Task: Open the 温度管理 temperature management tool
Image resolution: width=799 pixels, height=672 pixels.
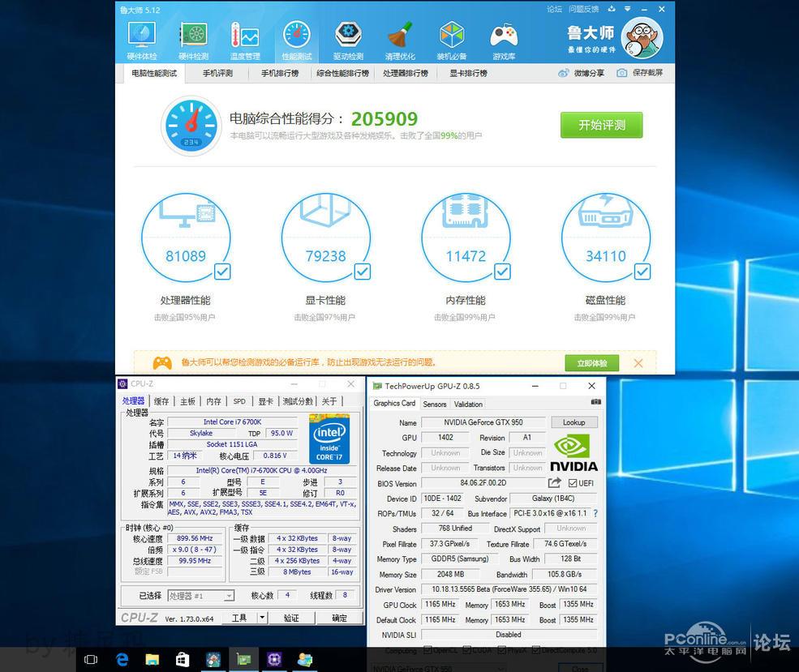Action: [245, 38]
